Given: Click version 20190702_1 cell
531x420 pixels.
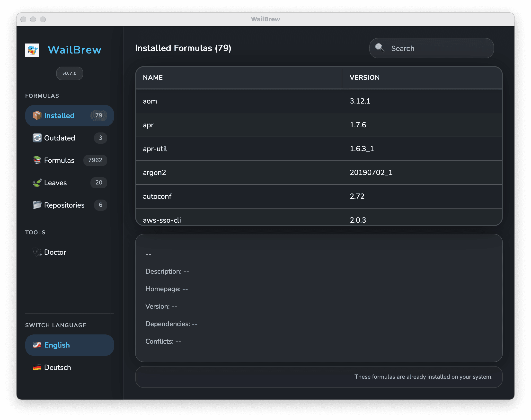Looking at the screenshot, I should click(371, 173).
